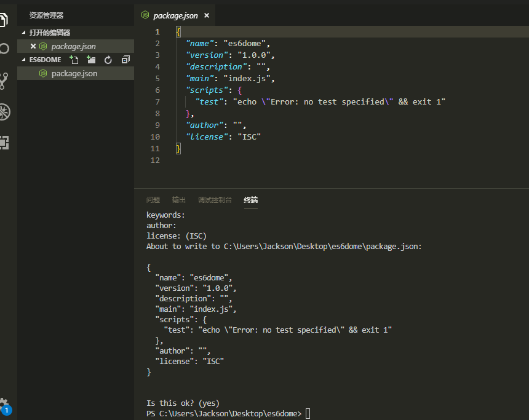
Task: Click "index.js" value in the editor
Action: point(247,79)
